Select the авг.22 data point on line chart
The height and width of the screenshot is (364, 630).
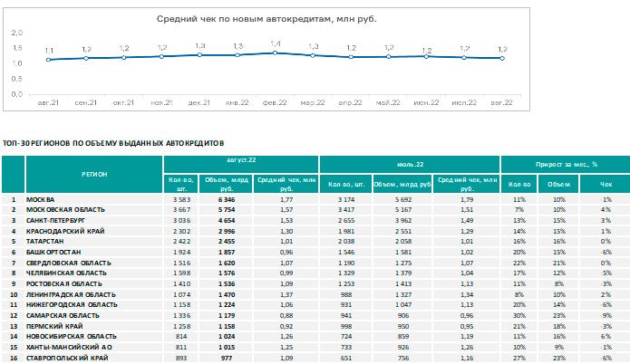point(502,58)
